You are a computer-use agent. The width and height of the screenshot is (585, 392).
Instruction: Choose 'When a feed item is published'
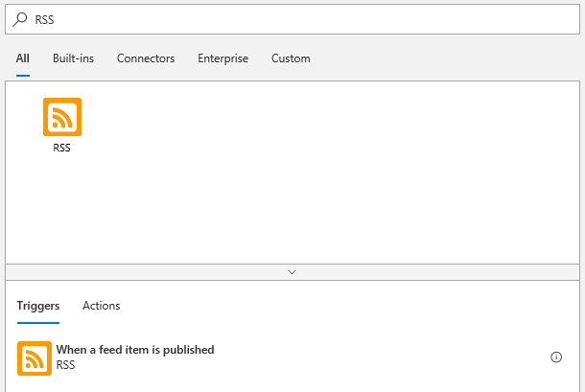click(x=135, y=350)
